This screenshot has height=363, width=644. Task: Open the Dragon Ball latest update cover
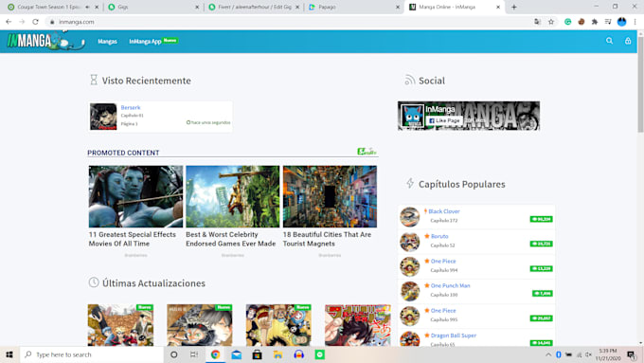point(358,325)
